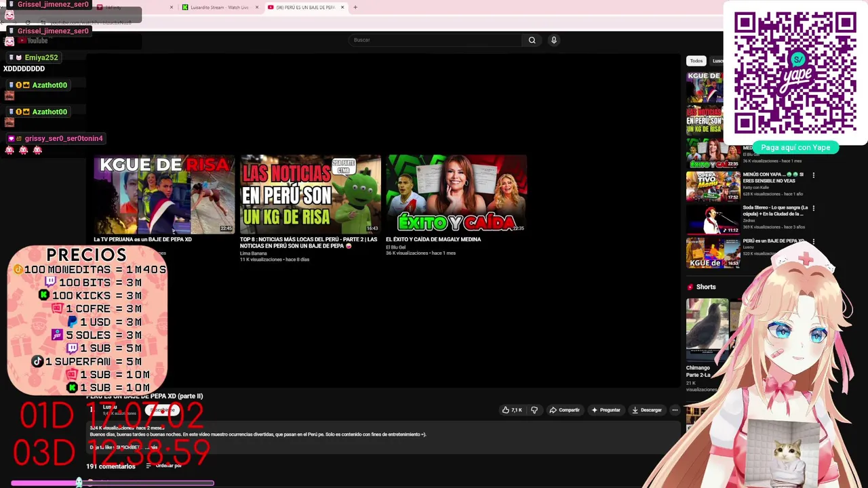The width and height of the screenshot is (868, 488).
Task: Open La TV PERUANA es un BAJE DE PEPA thumbnail
Action: tap(164, 195)
